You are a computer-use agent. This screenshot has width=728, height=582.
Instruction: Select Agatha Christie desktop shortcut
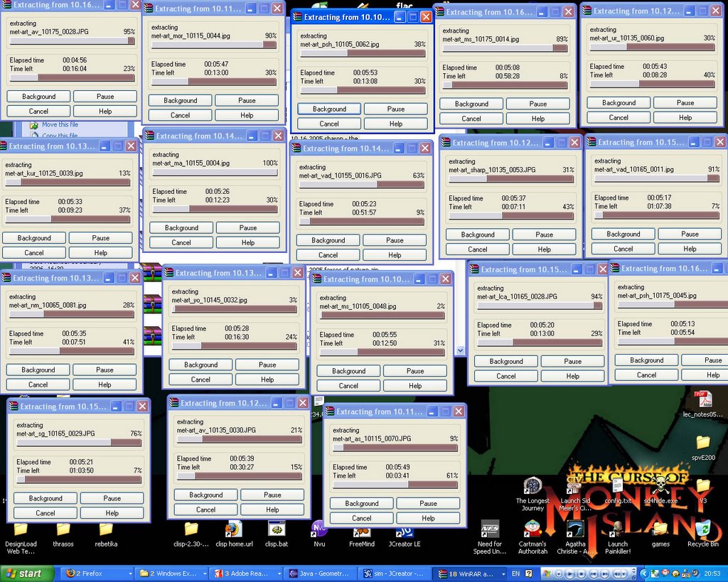pos(575,537)
